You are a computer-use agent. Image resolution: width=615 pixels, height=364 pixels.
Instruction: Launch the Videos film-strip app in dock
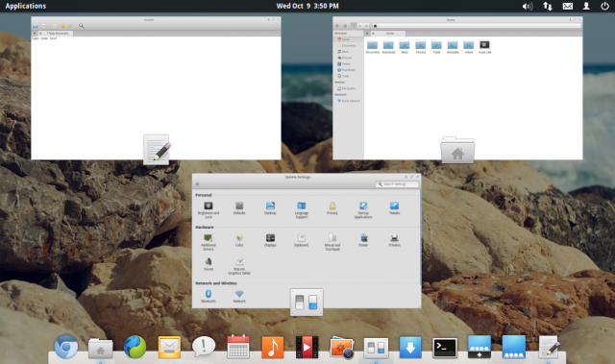(307, 347)
